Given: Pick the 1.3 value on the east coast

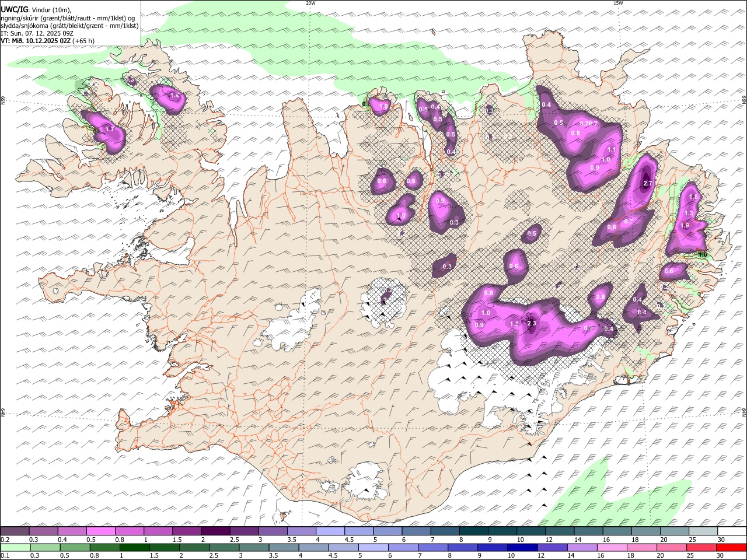Looking at the screenshot, I should [x=689, y=213].
